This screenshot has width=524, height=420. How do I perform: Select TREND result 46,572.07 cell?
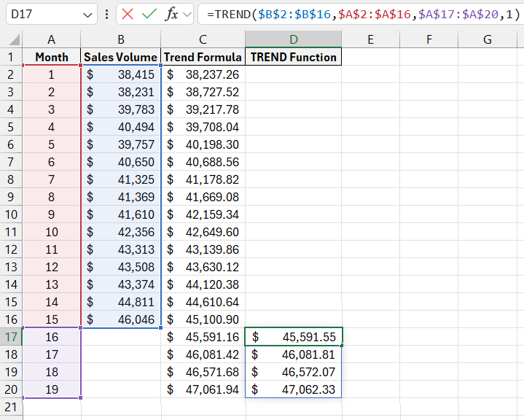click(294, 372)
